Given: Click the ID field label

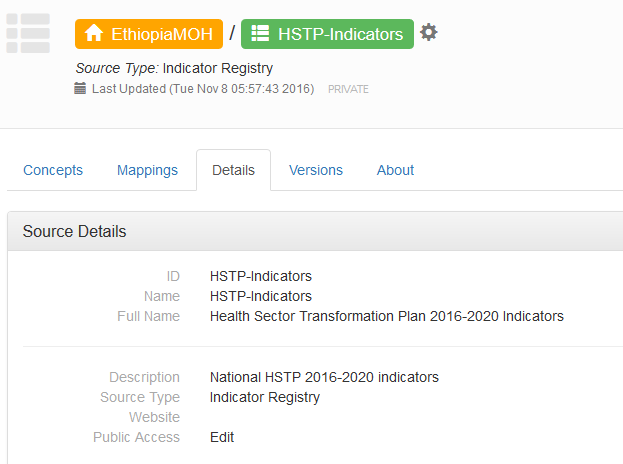Looking at the screenshot, I should [x=173, y=276].
